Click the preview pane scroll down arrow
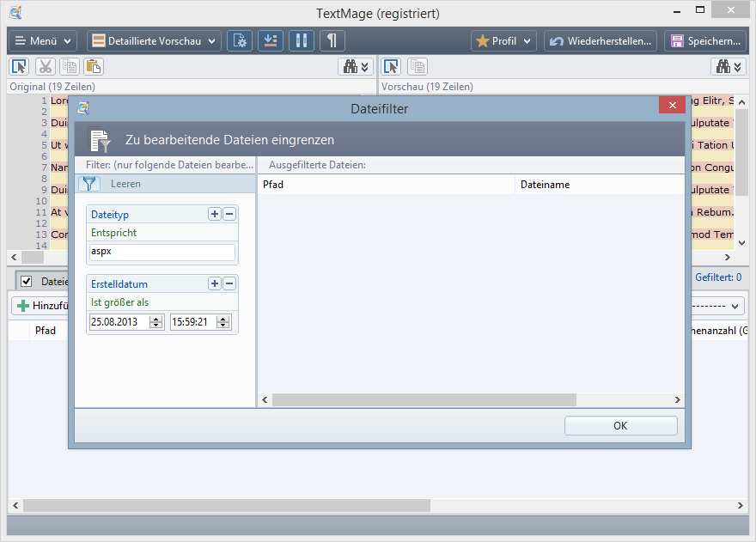756x542 pixels. point(742,243)
